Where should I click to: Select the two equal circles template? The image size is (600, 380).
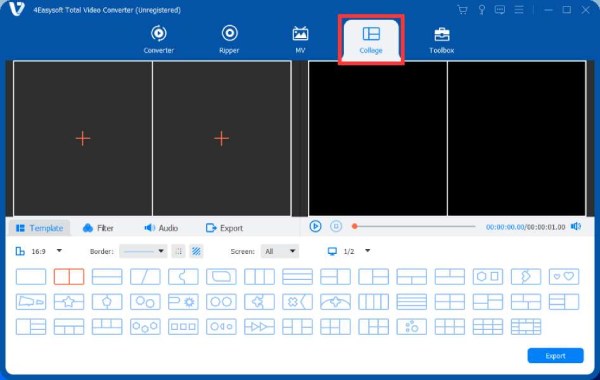(221, 302)
